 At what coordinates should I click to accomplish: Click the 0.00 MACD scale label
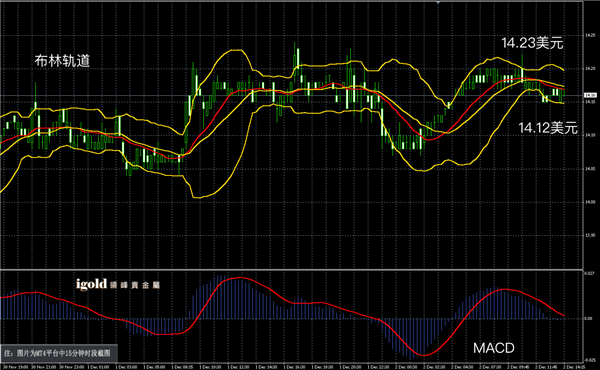click(589, 318)
